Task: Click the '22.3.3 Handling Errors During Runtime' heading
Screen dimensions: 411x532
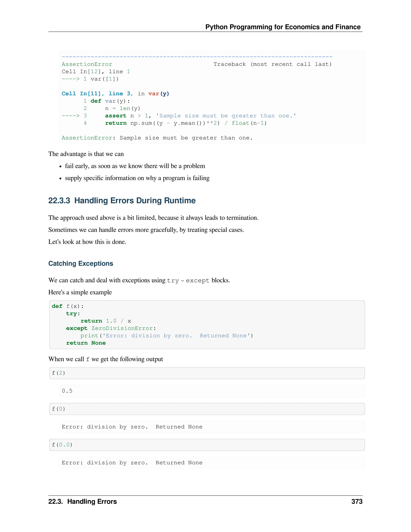Action: pos(122,201)
